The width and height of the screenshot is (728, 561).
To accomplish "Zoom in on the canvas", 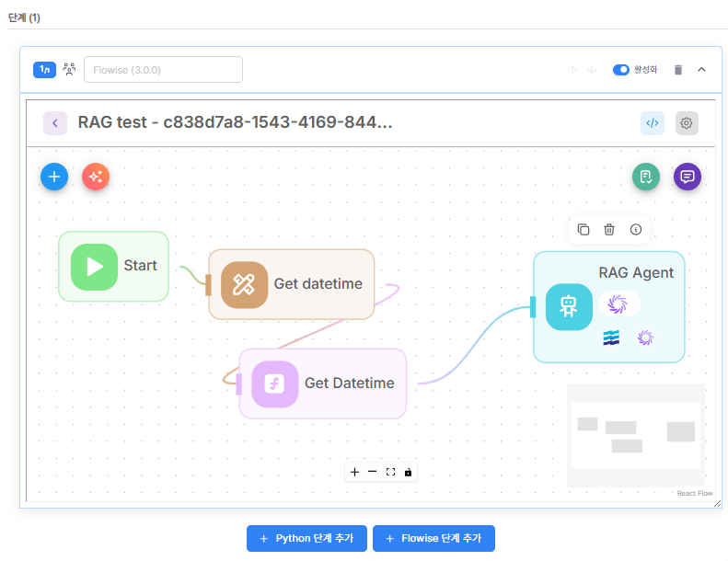I will [355, 472].
